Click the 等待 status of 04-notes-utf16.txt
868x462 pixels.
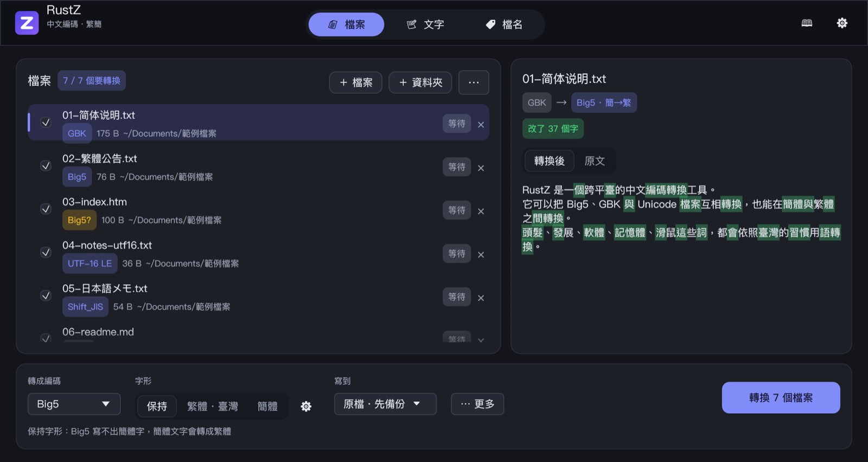click(x=457, y=254)
